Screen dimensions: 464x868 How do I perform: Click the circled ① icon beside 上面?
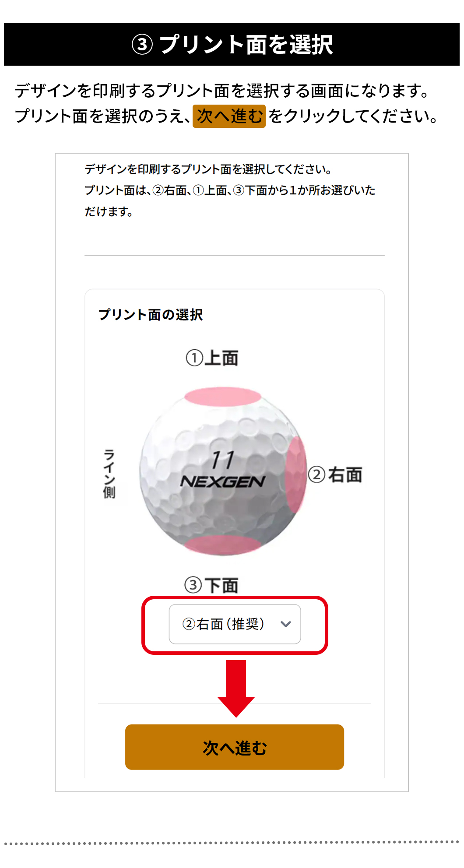click(x=194, y=358)
